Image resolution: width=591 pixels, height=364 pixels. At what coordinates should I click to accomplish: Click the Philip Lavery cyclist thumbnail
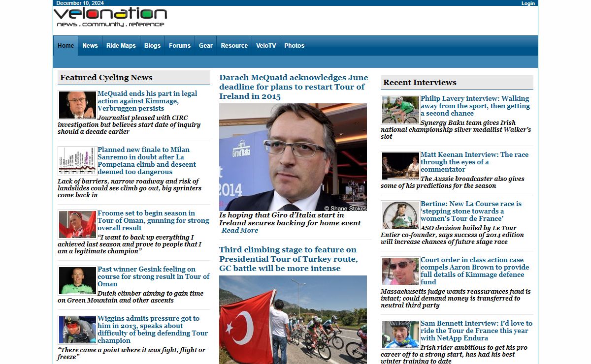[400, 110]
